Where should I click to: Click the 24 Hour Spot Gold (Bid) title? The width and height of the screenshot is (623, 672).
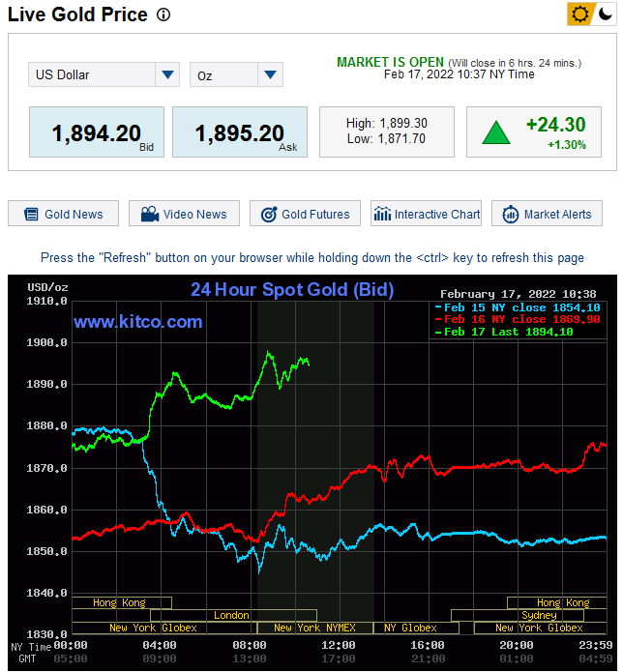tap(292, 290)
